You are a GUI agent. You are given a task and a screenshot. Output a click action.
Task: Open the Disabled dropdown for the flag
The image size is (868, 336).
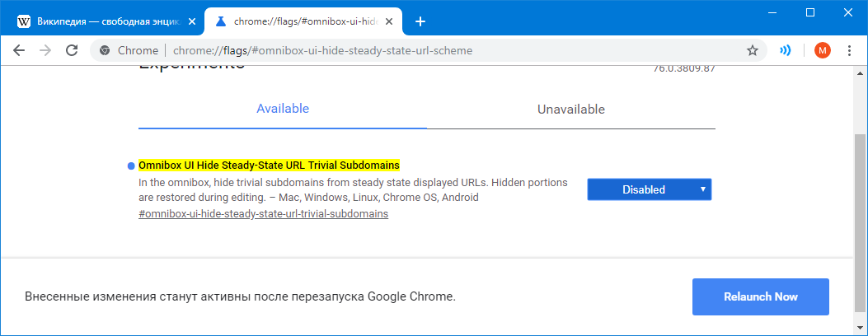pyautogui.click(x=649, y=189)
